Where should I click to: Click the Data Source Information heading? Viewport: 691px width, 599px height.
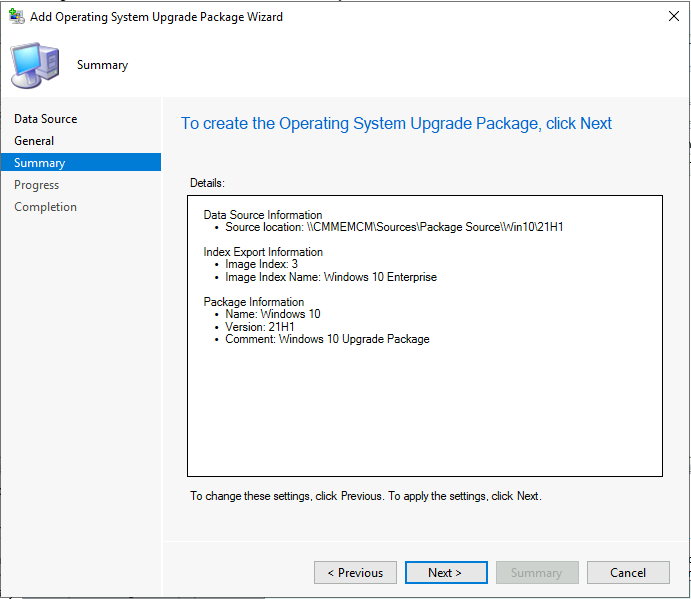click(263, 215)
